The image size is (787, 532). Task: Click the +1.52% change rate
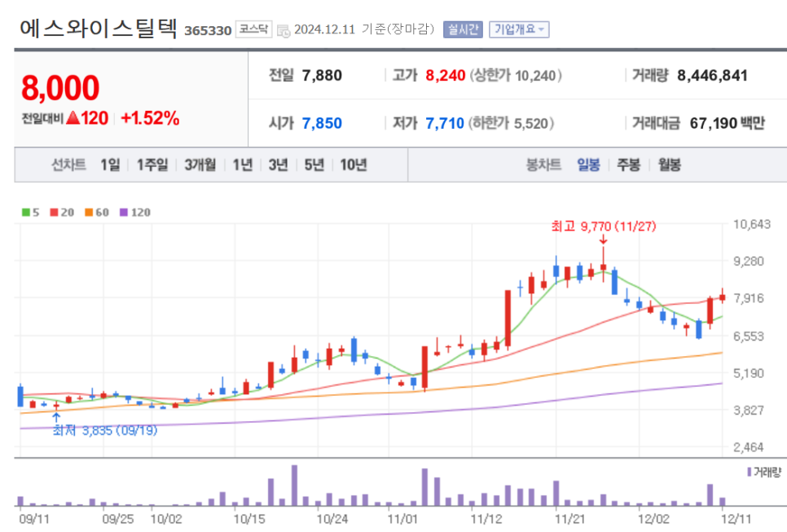pos(150,118)
